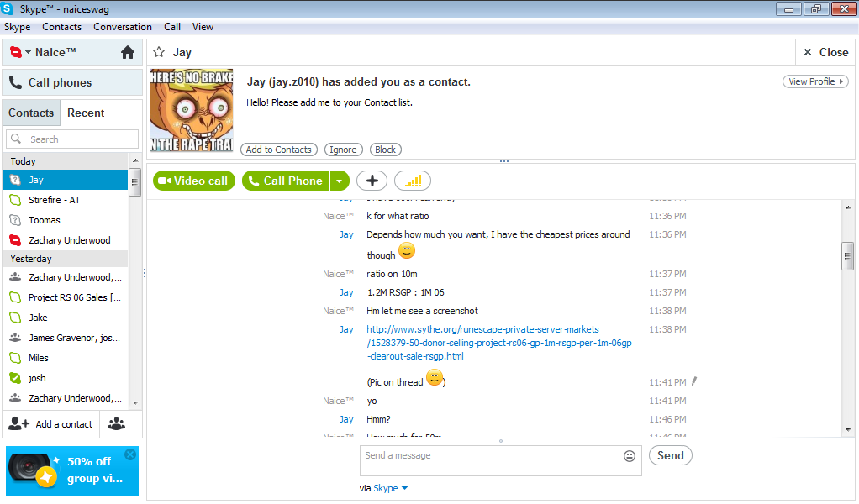
Task: Click Add a contact
Action: (51, 424)
